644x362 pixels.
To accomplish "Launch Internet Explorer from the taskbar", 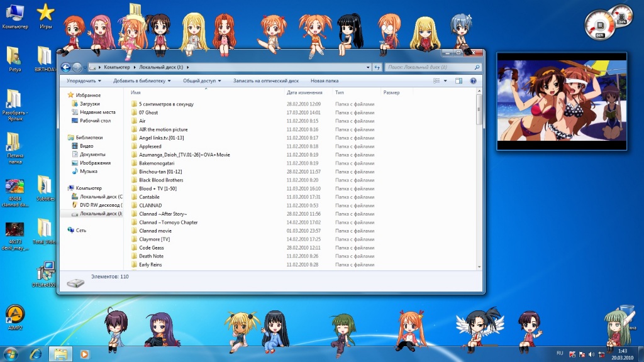I will coord(36,354).
